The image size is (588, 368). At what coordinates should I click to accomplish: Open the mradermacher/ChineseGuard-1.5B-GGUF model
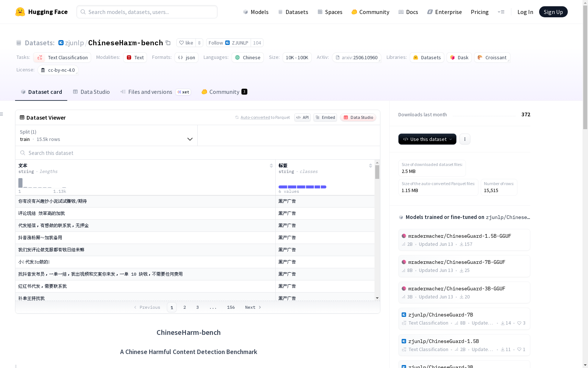tap(464, 240)
